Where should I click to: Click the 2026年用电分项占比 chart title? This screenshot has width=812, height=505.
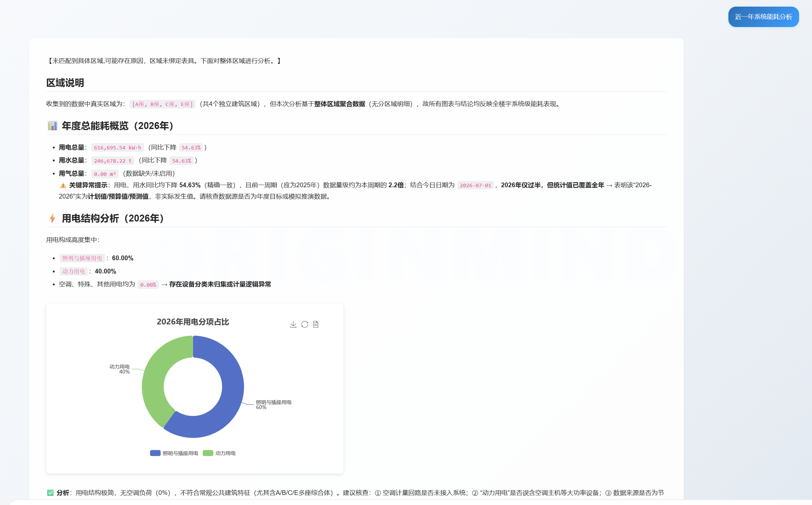pyautogui.click(x=193, y=322)
